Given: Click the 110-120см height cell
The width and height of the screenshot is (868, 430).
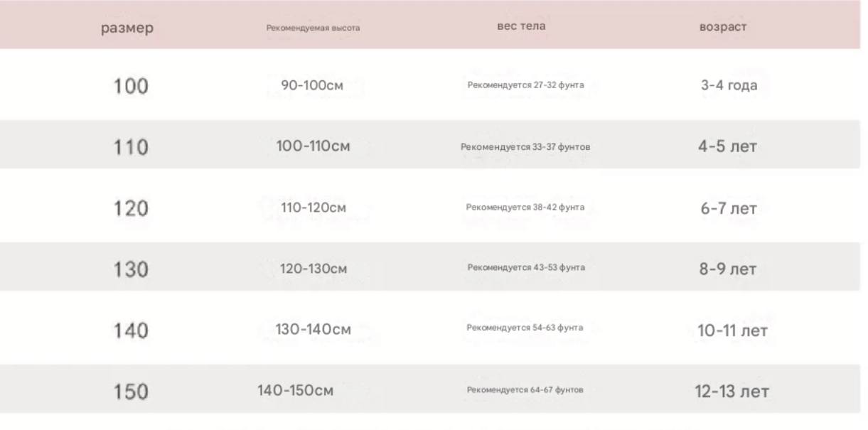Looking at the screenshot, I should (304, 208).
